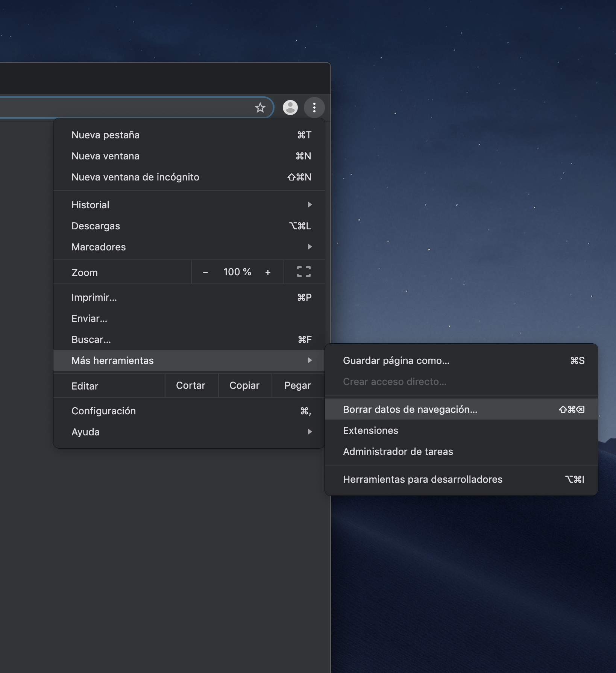616x673 pixels.
Task: Decrease zoom with the minus button
Action: pyautogui.click(x=205, y=272)
